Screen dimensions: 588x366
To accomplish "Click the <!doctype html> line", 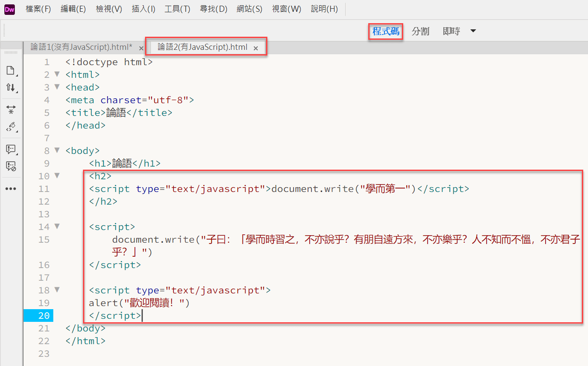I will point(109,62).
